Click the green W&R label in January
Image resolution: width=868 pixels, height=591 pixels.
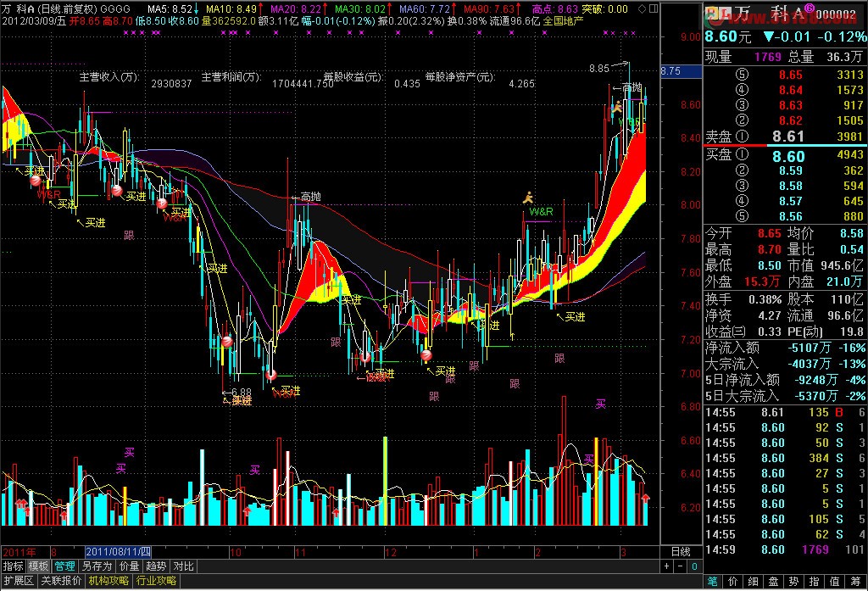click(x=541, y=212)
